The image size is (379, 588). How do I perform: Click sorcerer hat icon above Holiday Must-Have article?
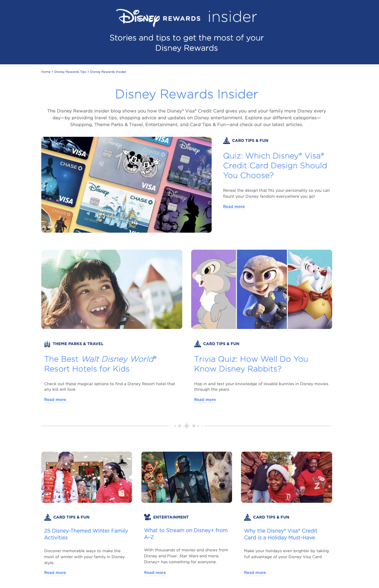click(x=247, y=517)
